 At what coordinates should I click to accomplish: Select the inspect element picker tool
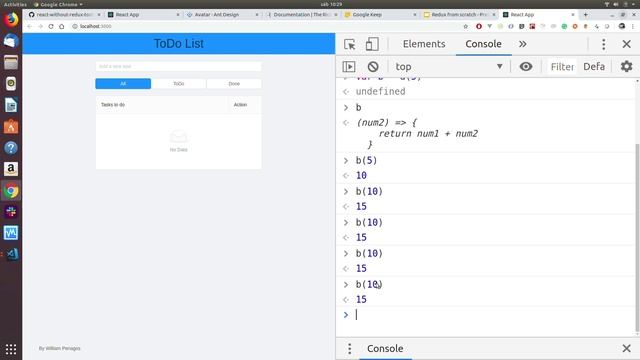pos(349,44)
